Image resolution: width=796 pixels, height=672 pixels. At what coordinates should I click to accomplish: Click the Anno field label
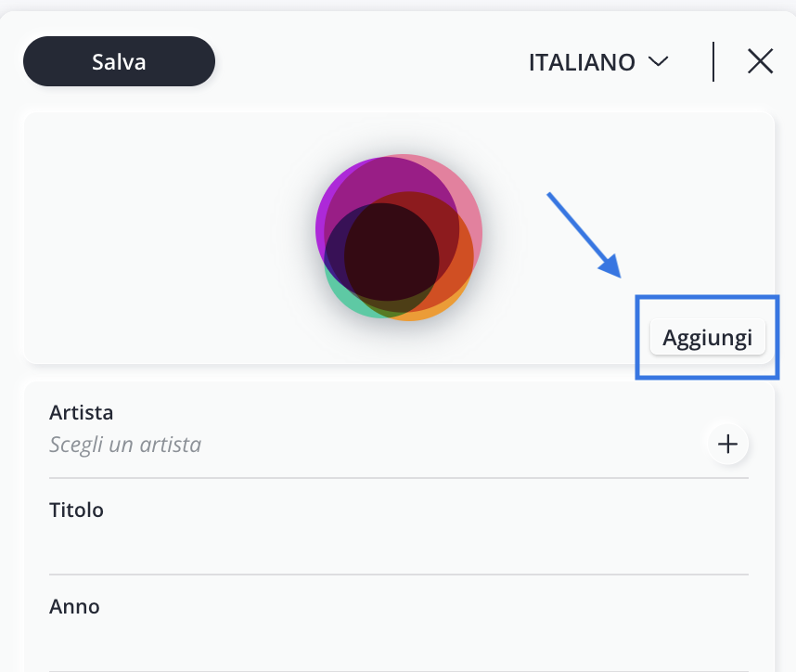[x=74, y=606]
